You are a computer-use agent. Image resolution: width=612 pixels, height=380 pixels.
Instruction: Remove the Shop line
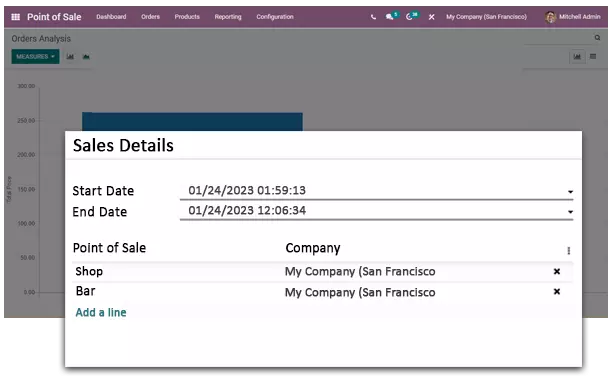pyautogui.click(x=557, y=271)
